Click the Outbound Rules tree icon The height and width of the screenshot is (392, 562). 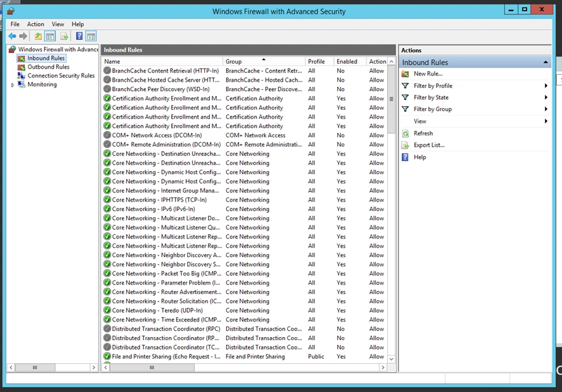21,67
